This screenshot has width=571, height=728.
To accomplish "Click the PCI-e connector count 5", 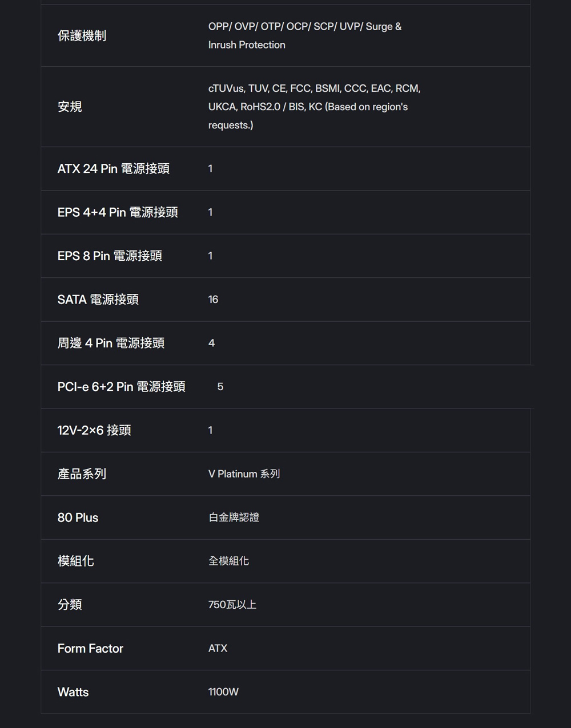I will click(x=220, y=387).
